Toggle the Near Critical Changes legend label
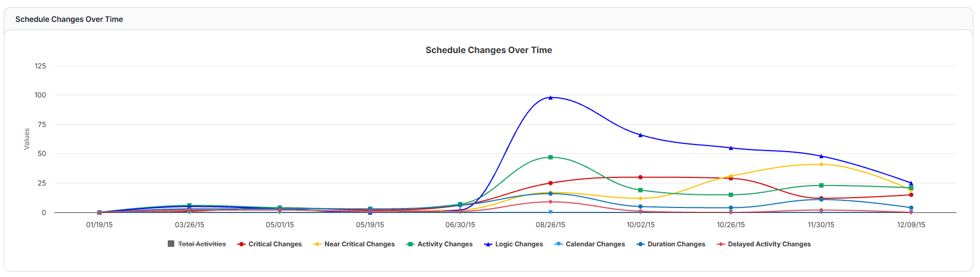The width and height of the screenshot is (980, 277). (359, 244)
